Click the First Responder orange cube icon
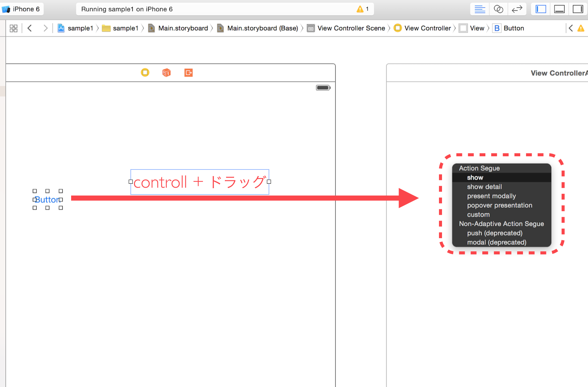This screenshot has height=387, width=588. [166, 72]
